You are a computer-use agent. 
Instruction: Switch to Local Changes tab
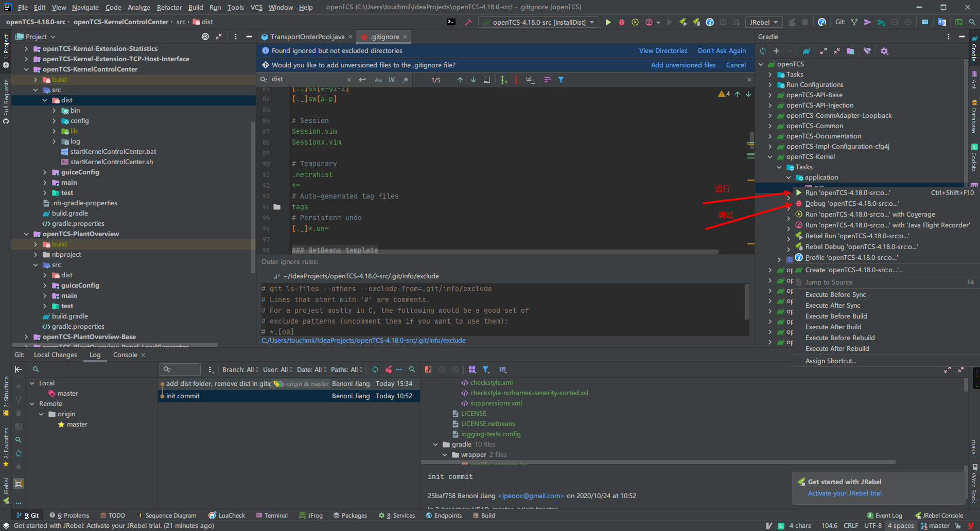point(55,355)
